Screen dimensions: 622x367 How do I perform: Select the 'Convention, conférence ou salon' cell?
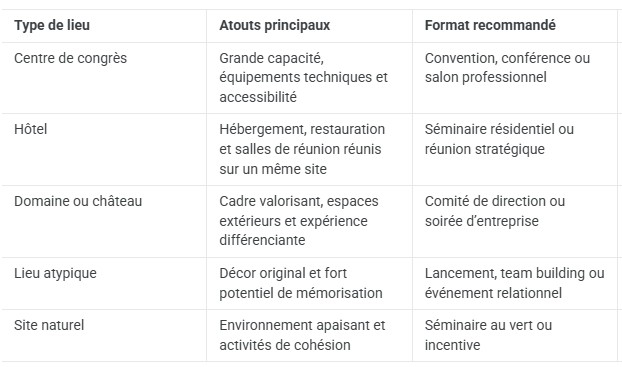507,68
